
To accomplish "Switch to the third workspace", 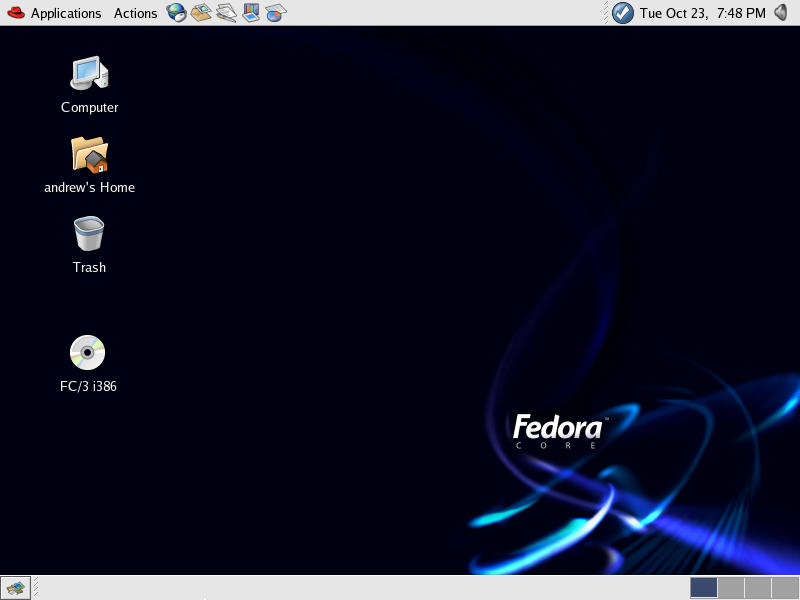I will (x=758, y=588).
